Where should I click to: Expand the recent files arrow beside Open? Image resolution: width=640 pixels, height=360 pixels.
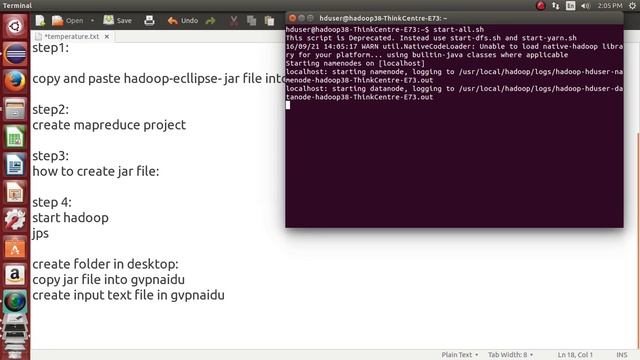[x=92, y=20]
